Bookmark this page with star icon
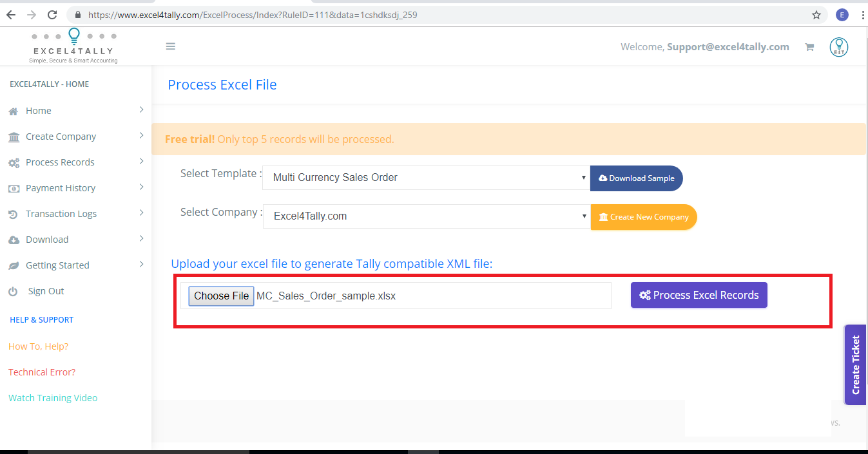 (x=816, y=15)
